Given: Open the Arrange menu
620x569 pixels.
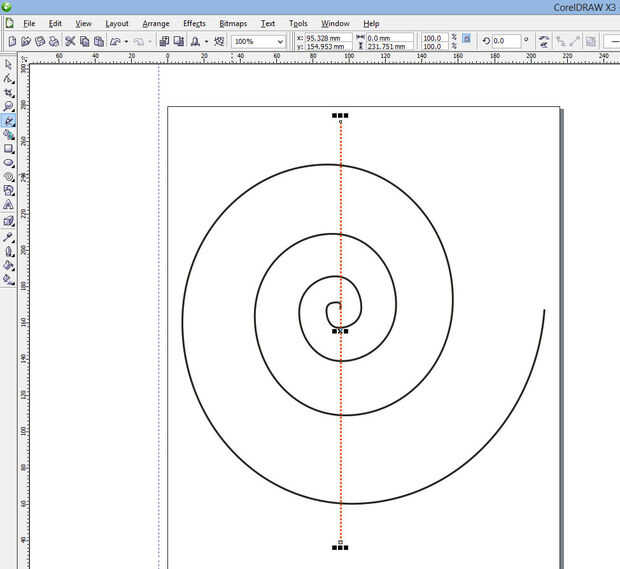Looking at the screenshot, I should 156,23.
